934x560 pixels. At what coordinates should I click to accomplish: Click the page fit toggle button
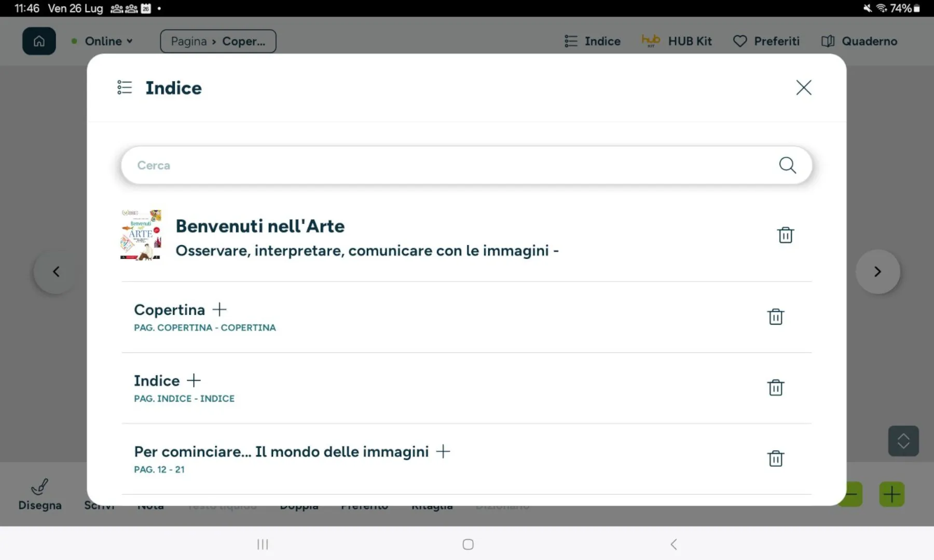pyautogui.click(x=903, y=441)
